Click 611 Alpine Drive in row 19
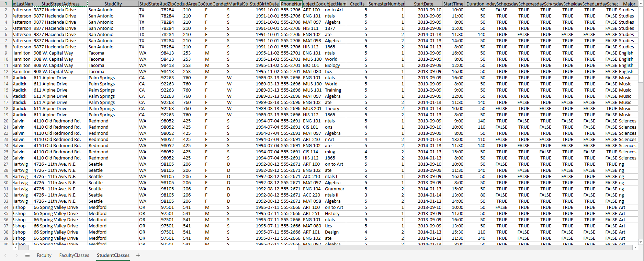This screenshot has width=644, height=261. click(x=60, y=115)
